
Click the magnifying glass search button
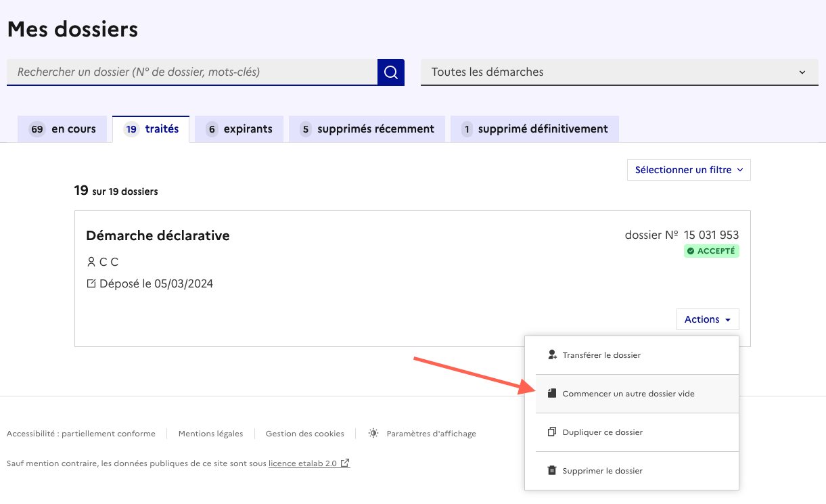390,72
